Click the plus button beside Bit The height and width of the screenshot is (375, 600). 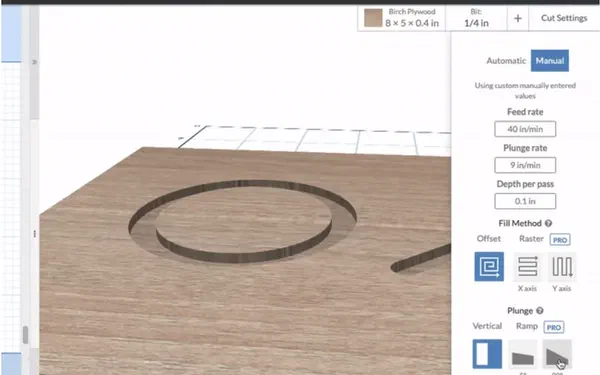(x=518, y=18)
